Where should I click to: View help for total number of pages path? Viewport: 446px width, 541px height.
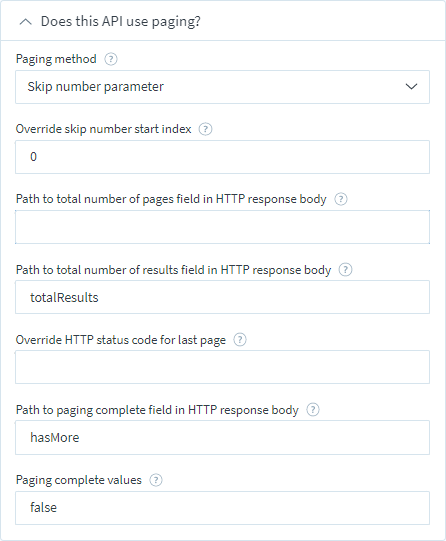tap(341, 199)
